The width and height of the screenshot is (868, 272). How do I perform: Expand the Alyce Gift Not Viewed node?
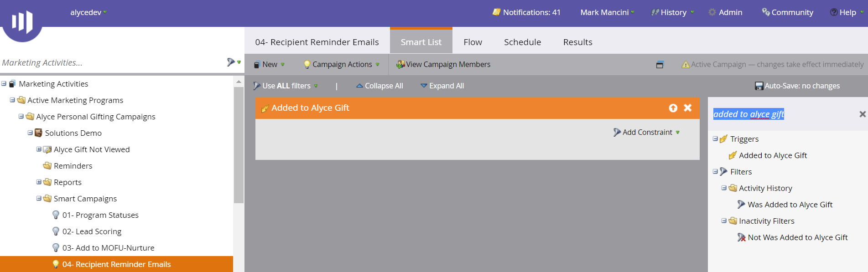pos(39,149)
